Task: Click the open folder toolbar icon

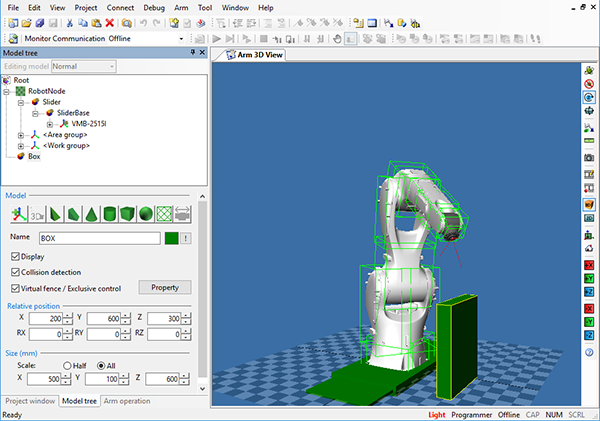Action: pos(26,22)
